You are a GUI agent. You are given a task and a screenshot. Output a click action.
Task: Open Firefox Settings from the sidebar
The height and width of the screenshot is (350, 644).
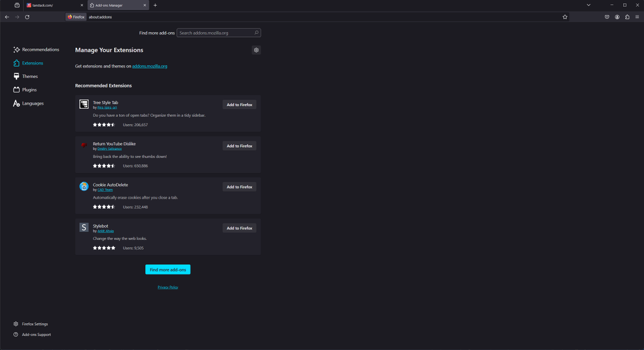(x=31, y=324)
